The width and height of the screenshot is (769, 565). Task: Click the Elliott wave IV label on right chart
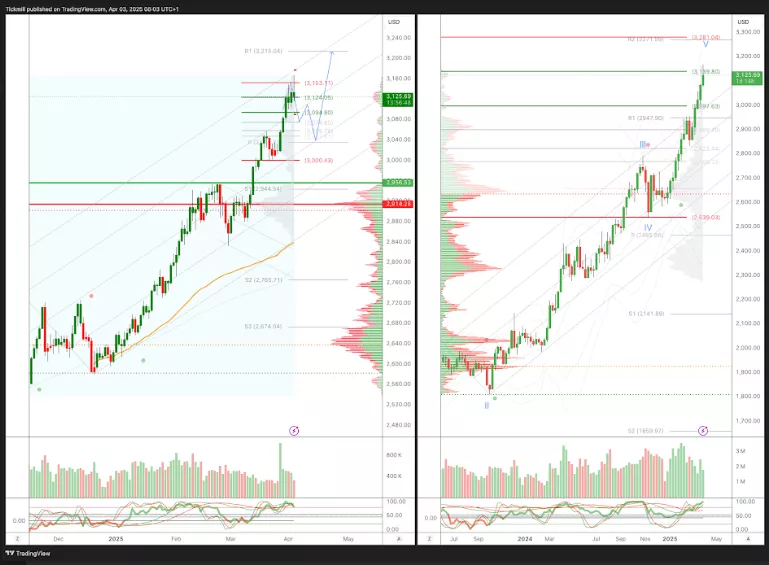pyautogui.click(x=648, y=228)
